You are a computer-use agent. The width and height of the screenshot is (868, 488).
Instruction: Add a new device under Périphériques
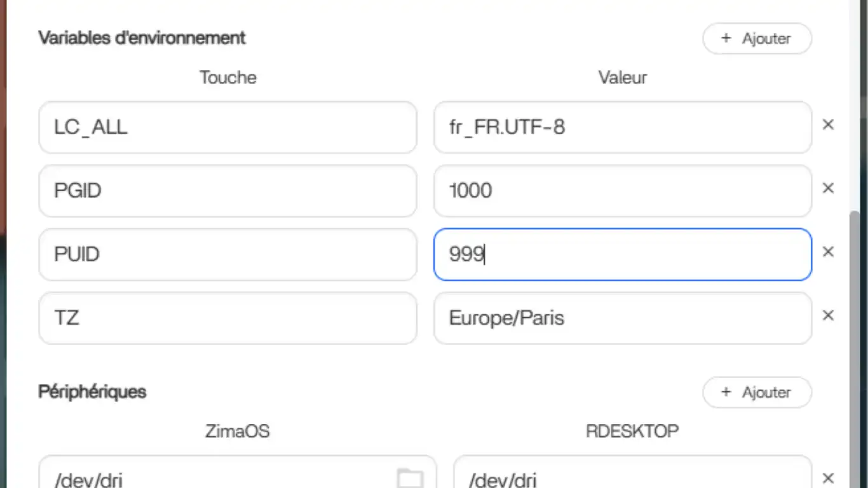(757, 392)
